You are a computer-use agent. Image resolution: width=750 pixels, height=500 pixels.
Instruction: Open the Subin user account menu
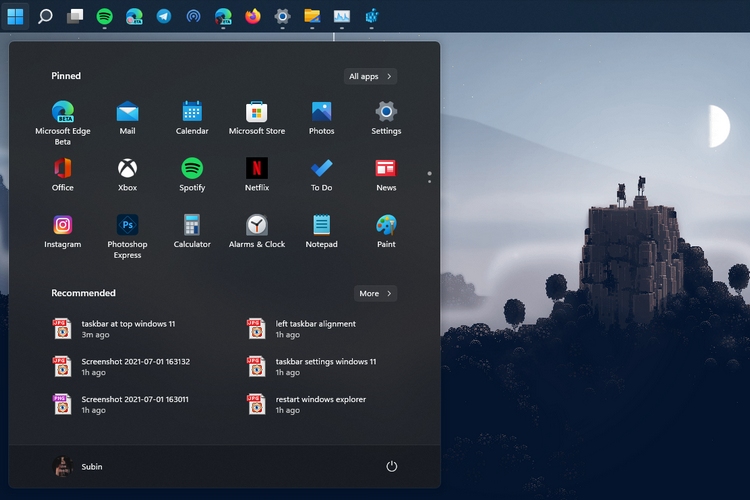pos(78,466)
